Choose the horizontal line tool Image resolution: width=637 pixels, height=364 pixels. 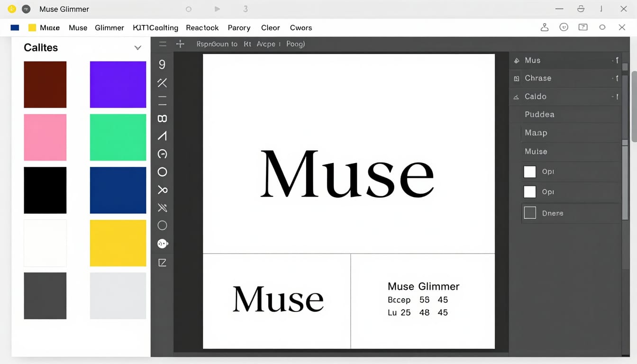click(162, 100)
